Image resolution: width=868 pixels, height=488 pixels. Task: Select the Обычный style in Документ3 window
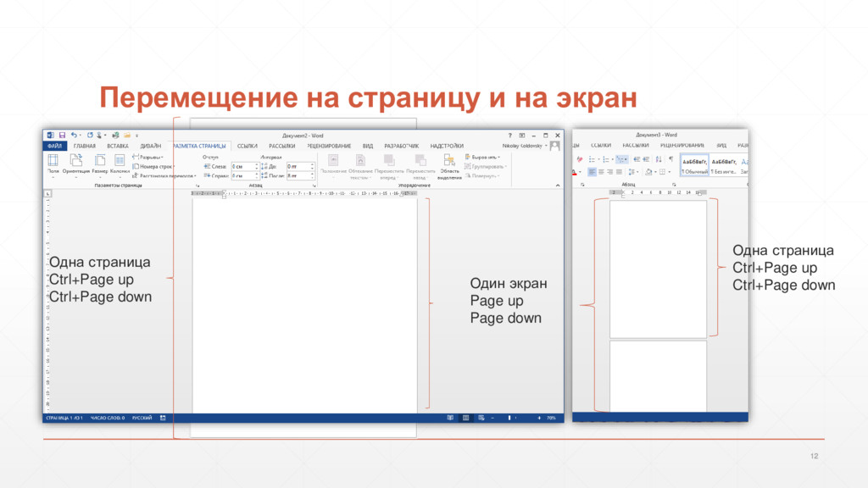click(x=694, y=165)
